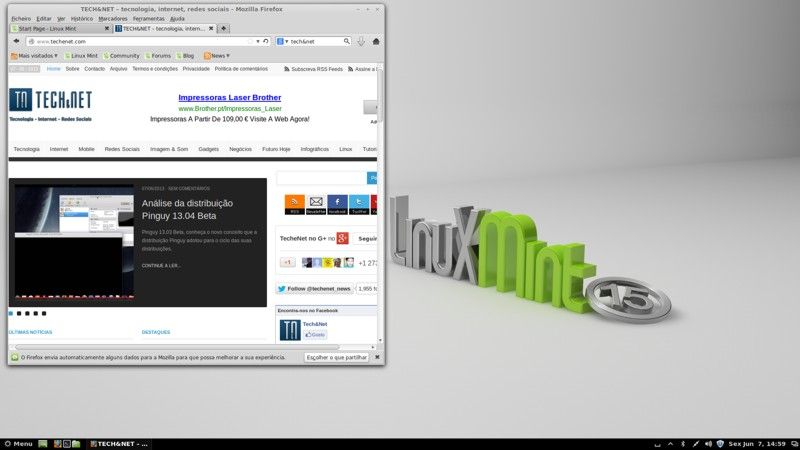This screenshot has height=450, width=800.
Task: Open the Linux Mint Menu button
Action: (x=18, y=443)
